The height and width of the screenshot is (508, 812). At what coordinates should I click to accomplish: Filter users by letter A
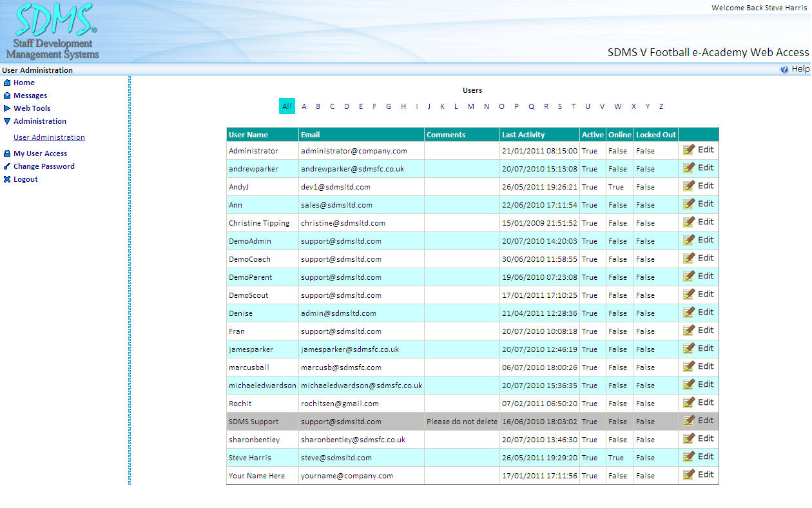304,106
